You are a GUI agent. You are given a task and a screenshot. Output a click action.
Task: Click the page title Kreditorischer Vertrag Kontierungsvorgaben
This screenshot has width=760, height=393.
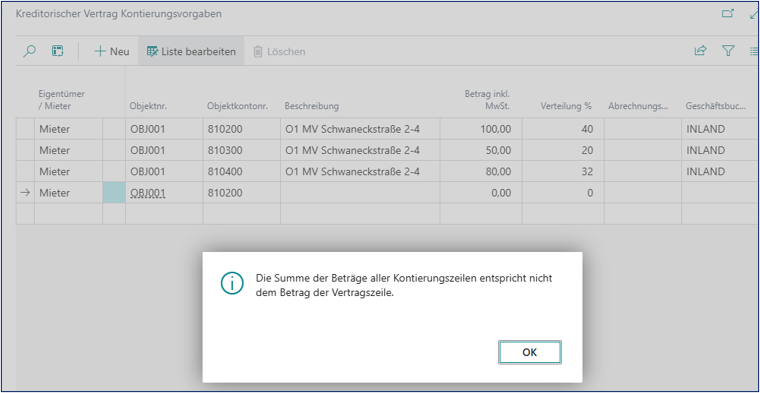[119, 14]
